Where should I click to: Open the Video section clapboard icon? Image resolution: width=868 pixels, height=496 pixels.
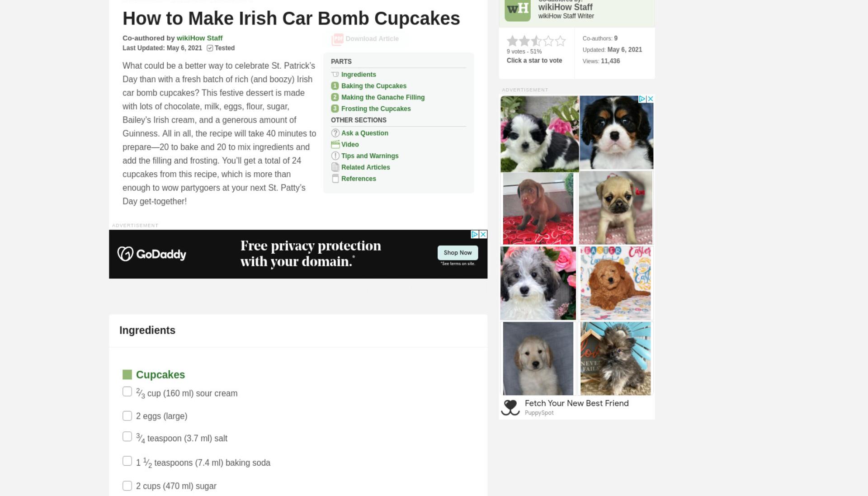click(x=335, y=144)
